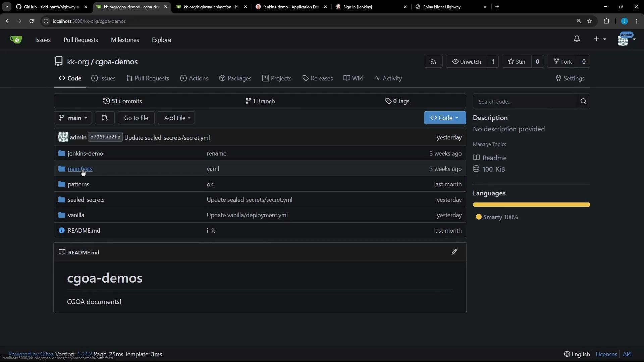
Task: Open the Licenses footer link
Action: [606, 354]
